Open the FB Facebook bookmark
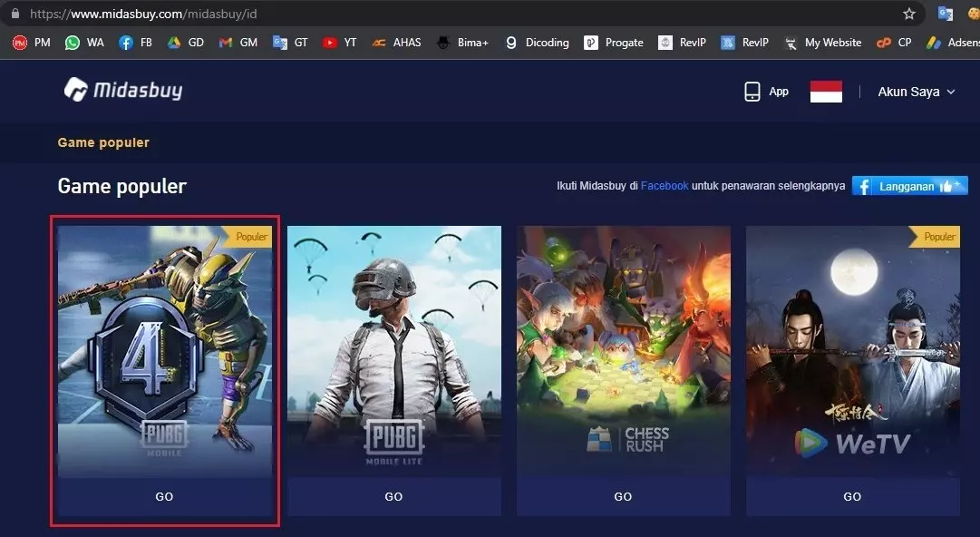Screen dimensions: 980x537 136,43
